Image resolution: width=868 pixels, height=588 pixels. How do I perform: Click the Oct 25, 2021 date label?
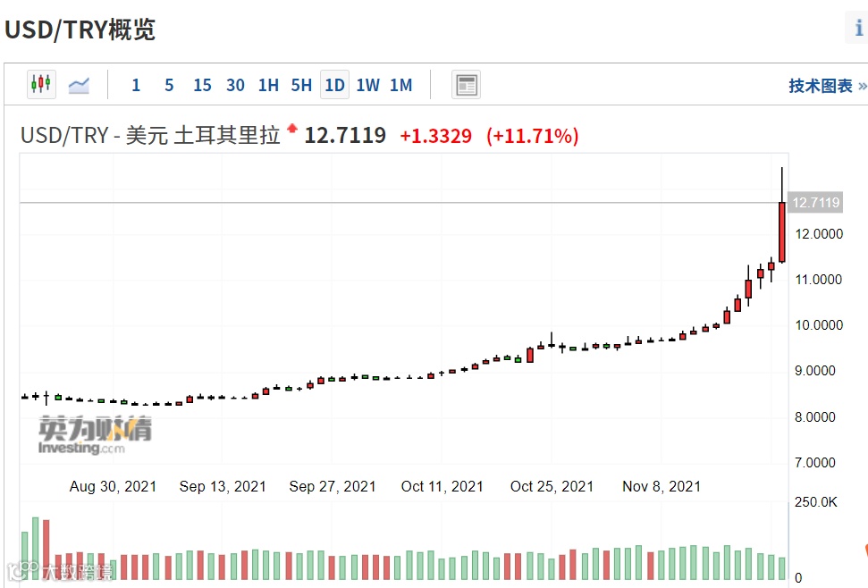[552, 486]
